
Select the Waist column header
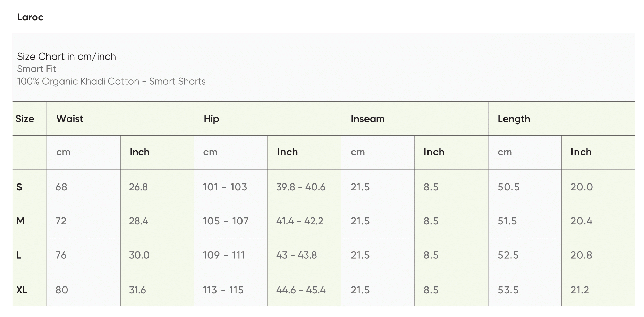(70, 119)
